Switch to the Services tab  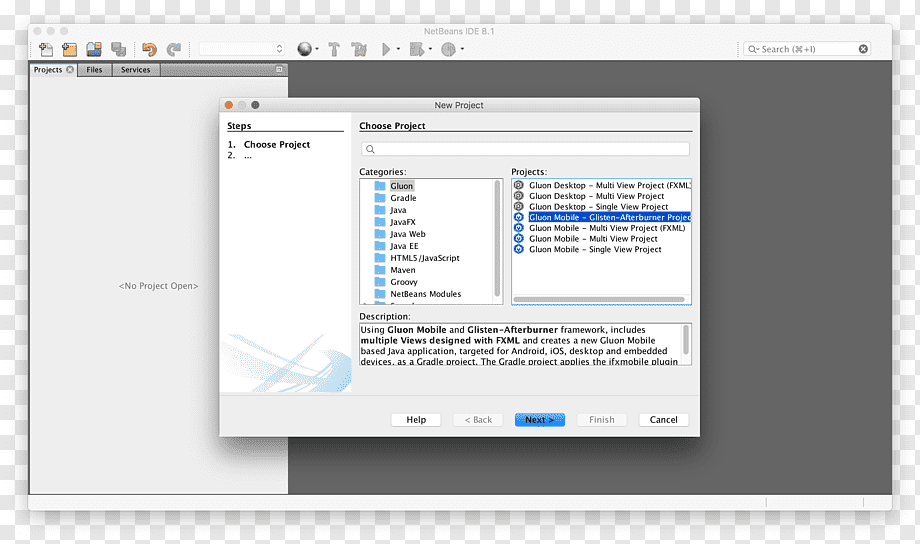click(x=136, y=70)
